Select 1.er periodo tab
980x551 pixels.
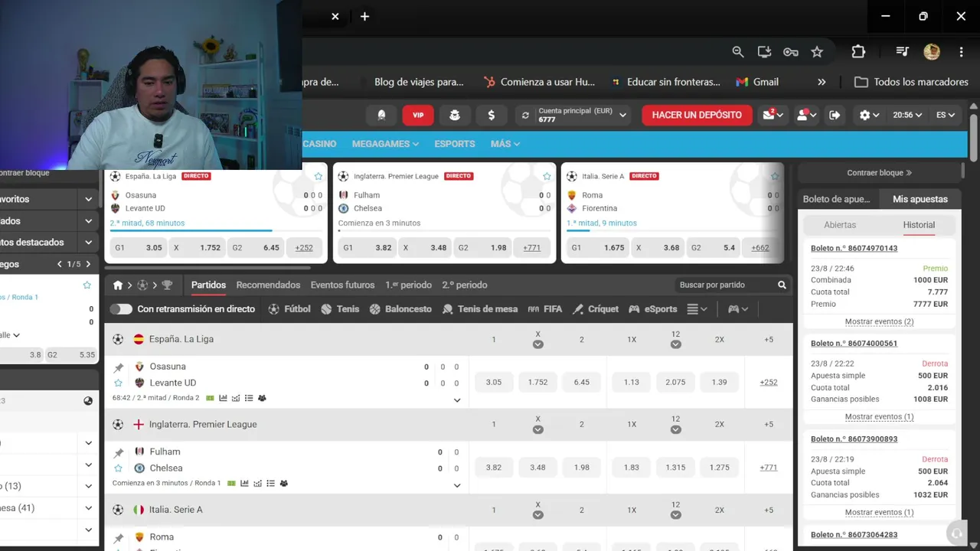[408, 285]
